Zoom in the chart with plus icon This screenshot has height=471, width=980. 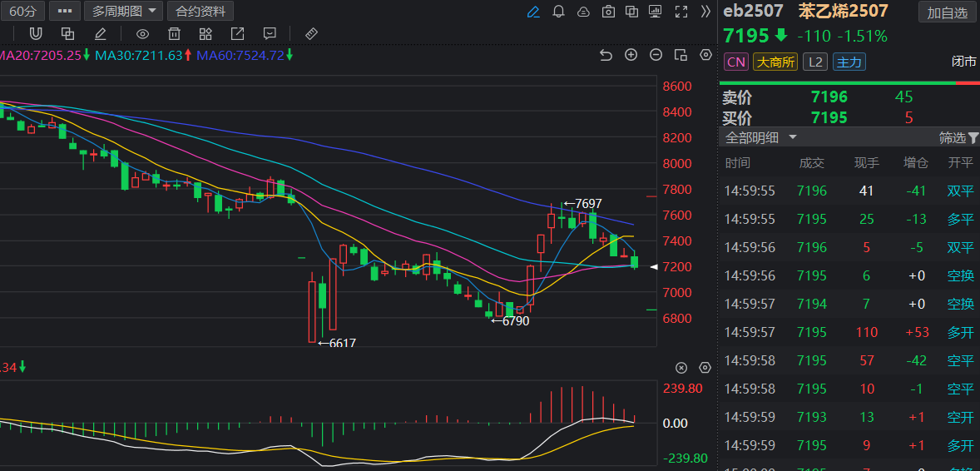[x=631, y=54]
